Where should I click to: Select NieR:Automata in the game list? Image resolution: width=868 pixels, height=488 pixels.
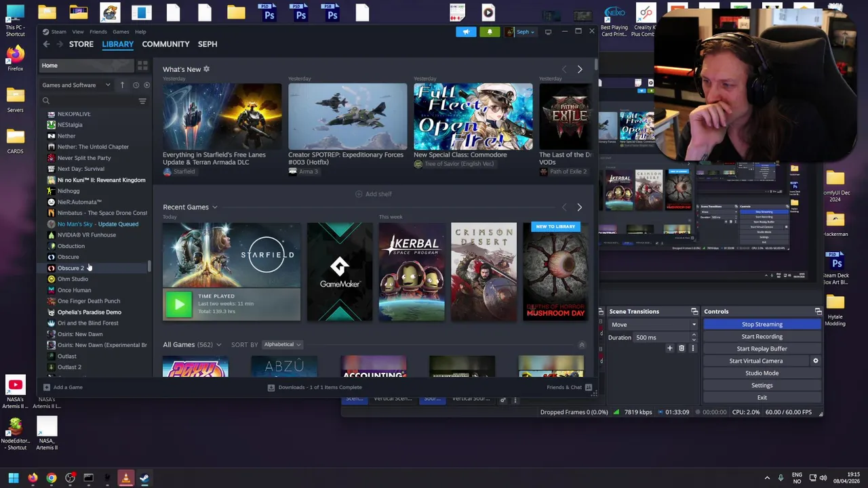click(79, 202)
